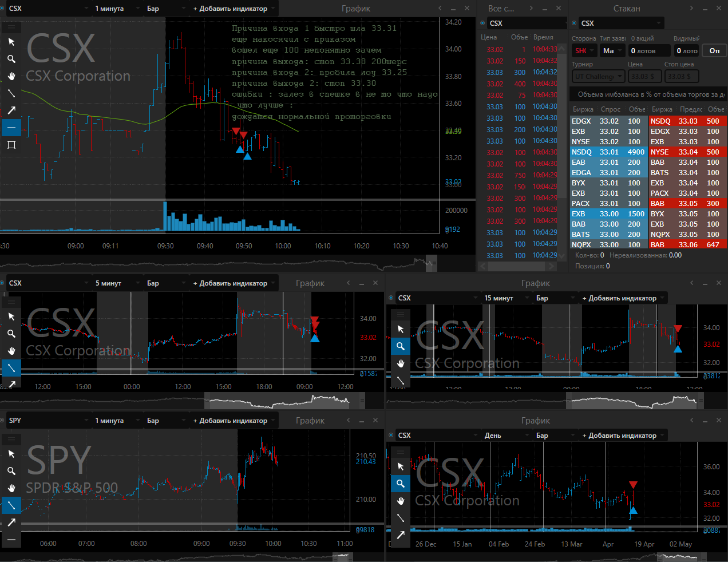Click toolbar grip handle in 1-minute CSX chart
Viewport: 728px width, 562px height.
(x=11, y=27)
